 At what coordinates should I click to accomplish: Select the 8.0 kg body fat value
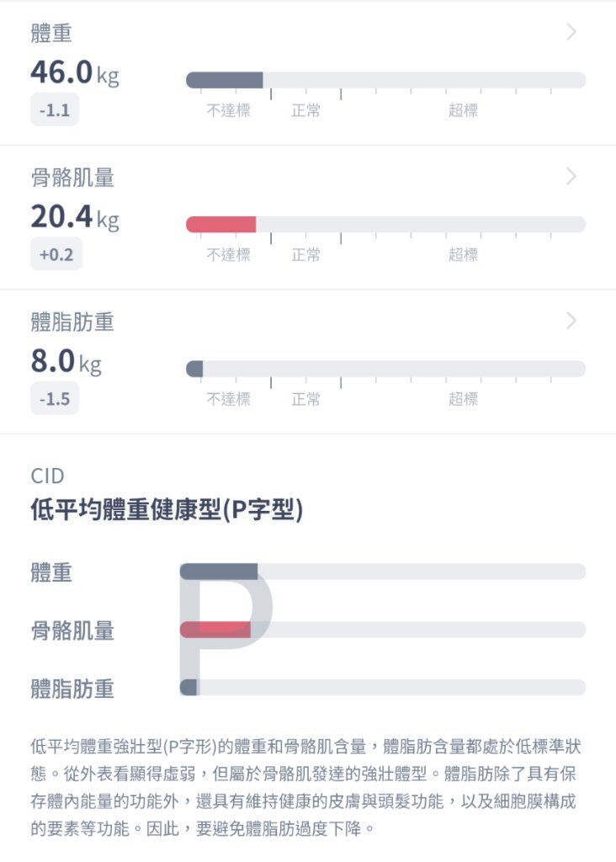[x=66, y=361]
